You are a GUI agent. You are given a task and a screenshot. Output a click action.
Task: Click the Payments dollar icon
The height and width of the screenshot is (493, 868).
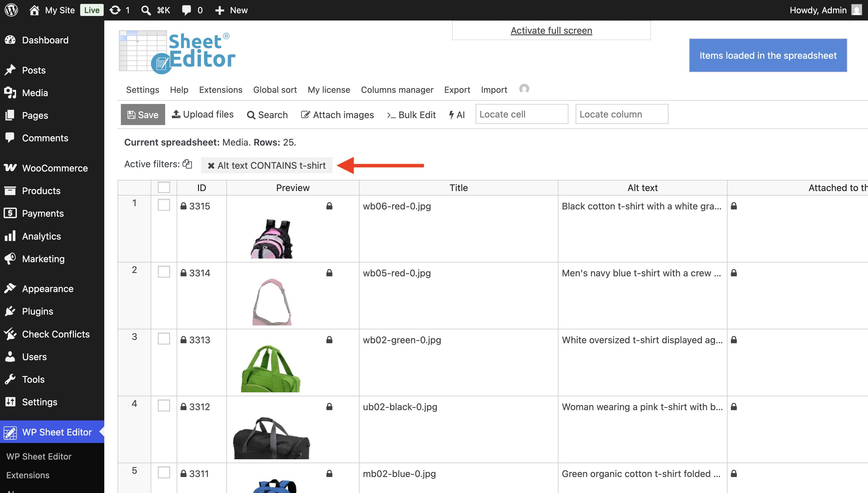pyautogui.click(x=10, y=213)
